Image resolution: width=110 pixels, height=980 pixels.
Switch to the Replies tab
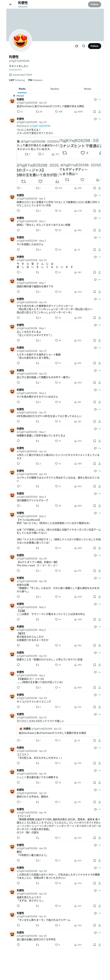tap(55, 89)
